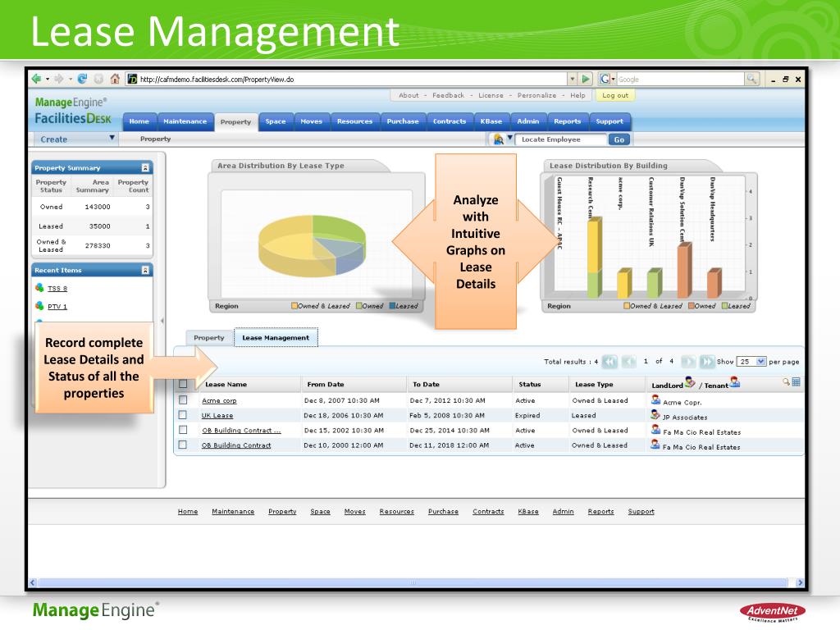Check the OB Building Contract ... row
This screenshot has width=840, height=630.
[x=183, y=430]
